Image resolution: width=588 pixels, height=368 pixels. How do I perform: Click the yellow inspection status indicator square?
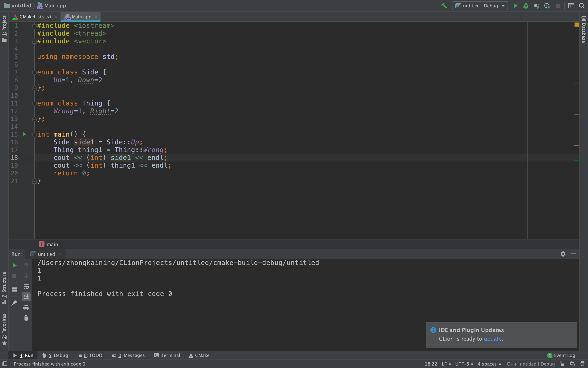click(x=576, y=25)
